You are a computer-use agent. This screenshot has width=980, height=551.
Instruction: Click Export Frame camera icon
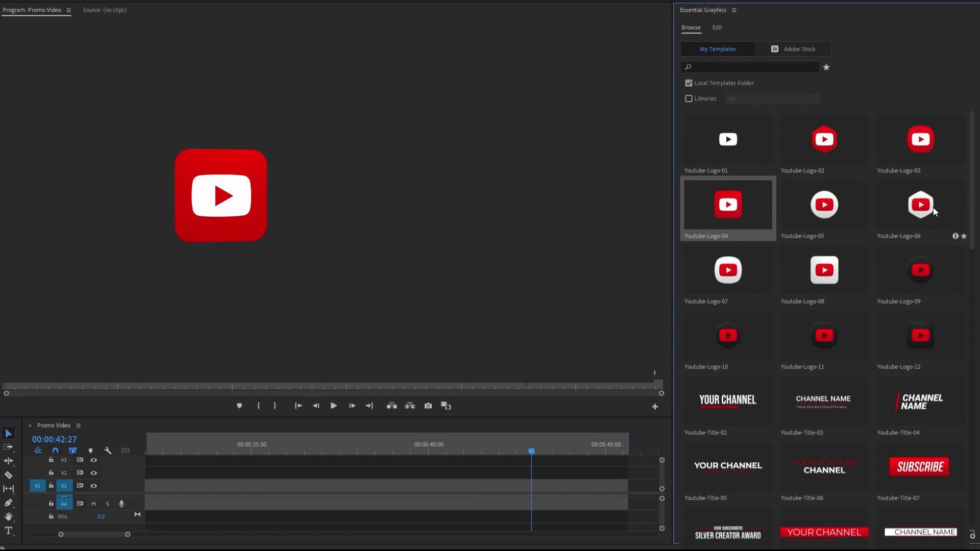coord(428,406)
